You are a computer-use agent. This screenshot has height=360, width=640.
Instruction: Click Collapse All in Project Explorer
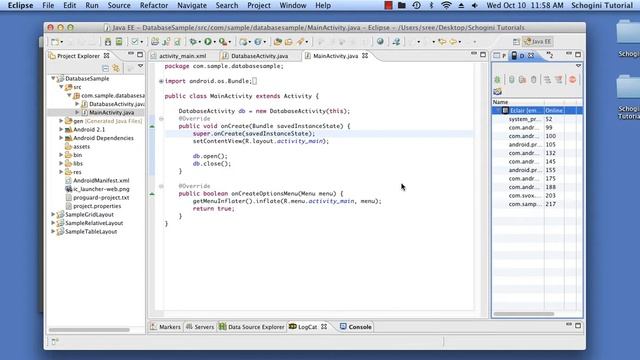tap(105, 68)
